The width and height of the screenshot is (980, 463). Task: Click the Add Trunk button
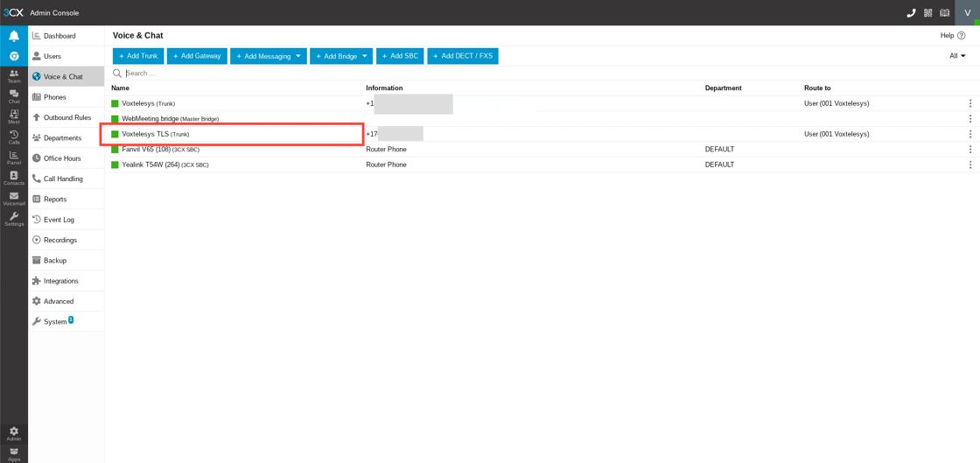click(138, 56)
